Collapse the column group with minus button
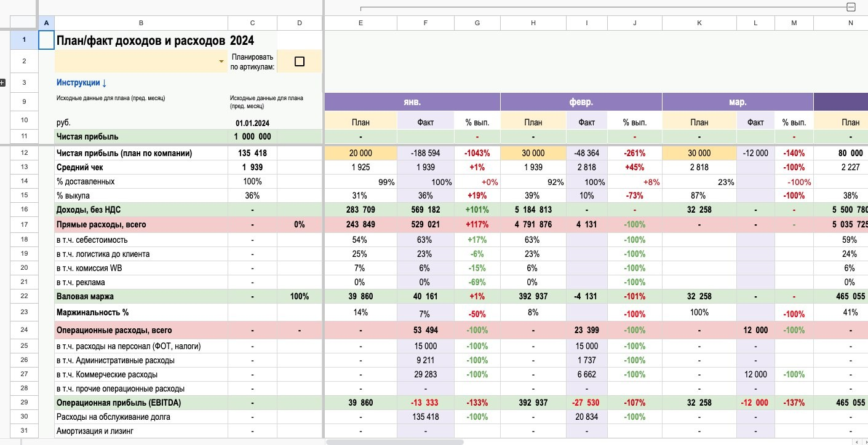 (x=851, y=7)
